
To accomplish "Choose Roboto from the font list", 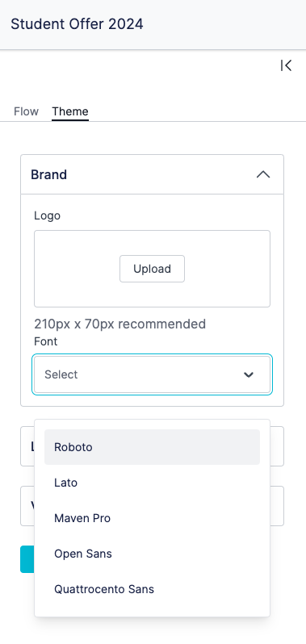I will 152,447.
